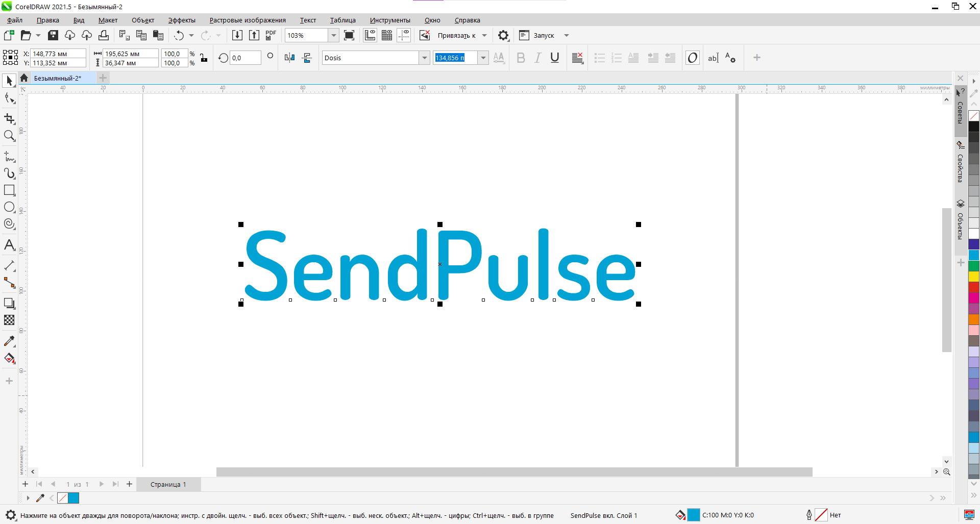Select the Drop Shadow tool
Image resolution: width=980 pixels, height=524 pixels.
pos(9,303)
